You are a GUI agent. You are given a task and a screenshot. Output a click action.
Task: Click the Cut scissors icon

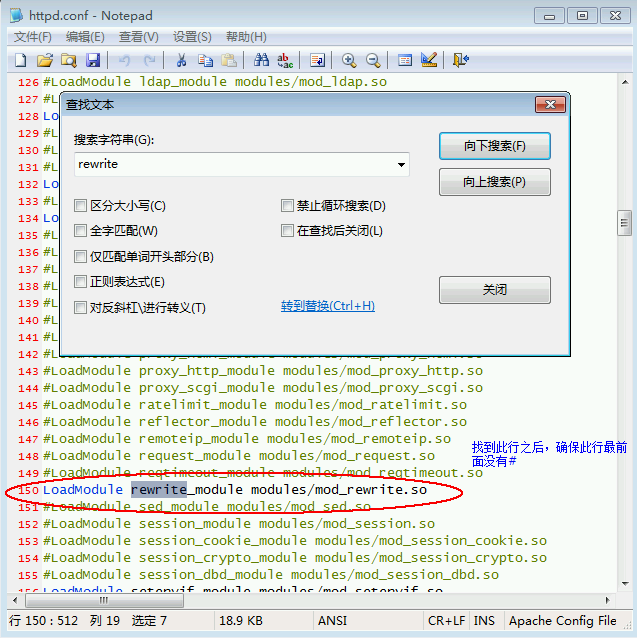(181, 60)
